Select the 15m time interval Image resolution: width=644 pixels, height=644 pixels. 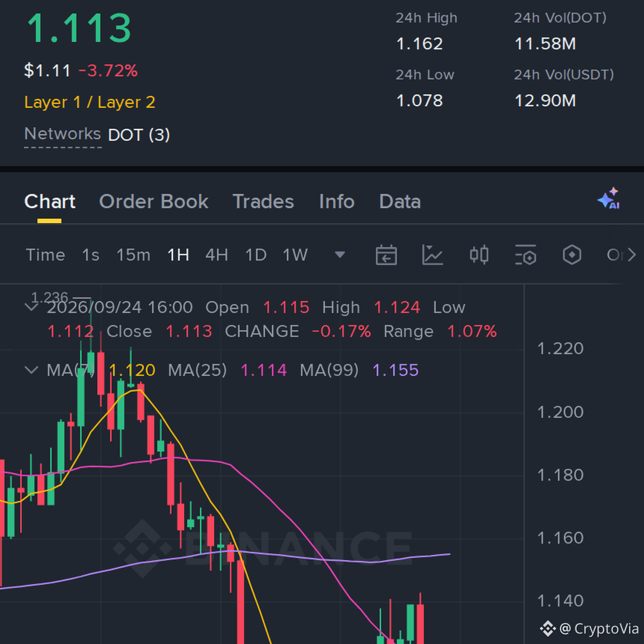(x=134, y=255)
